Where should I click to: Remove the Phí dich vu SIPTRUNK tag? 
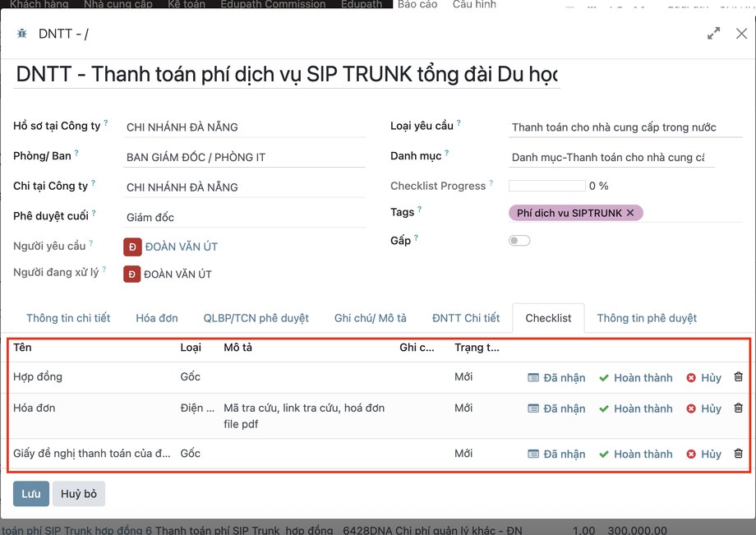pyautogui.click(x=630, y=213)
